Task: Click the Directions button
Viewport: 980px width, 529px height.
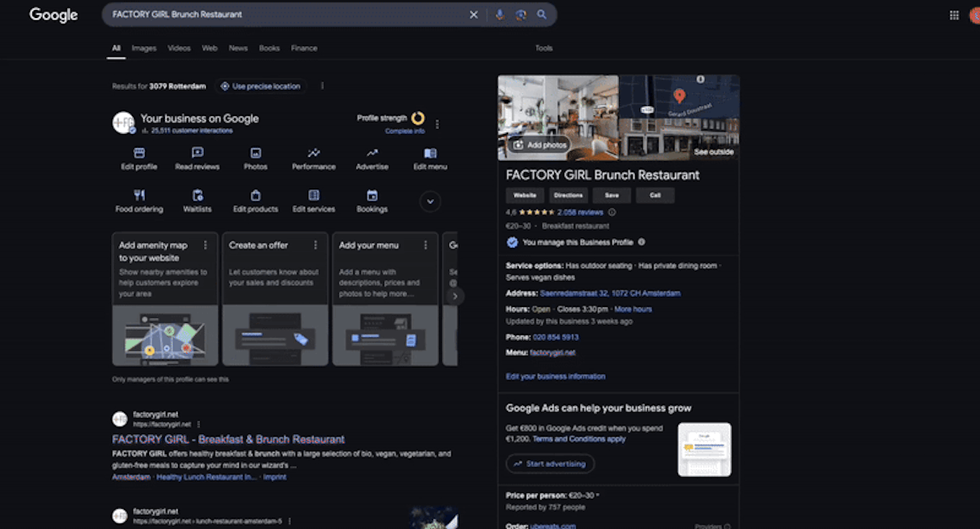Action: (569, 195)
